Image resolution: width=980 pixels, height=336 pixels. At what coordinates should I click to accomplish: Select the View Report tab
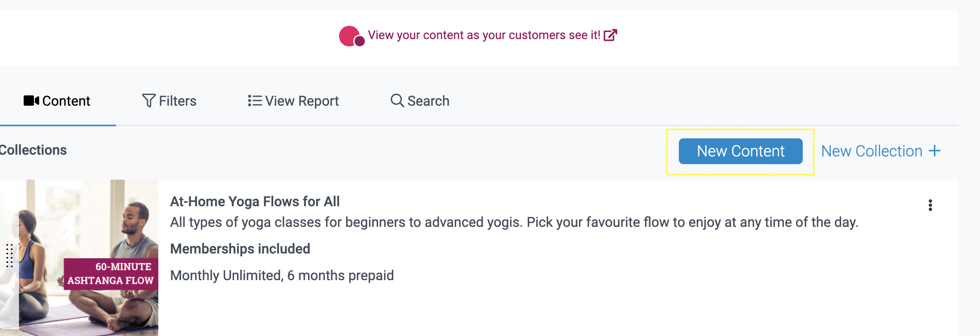pos(293,101)
